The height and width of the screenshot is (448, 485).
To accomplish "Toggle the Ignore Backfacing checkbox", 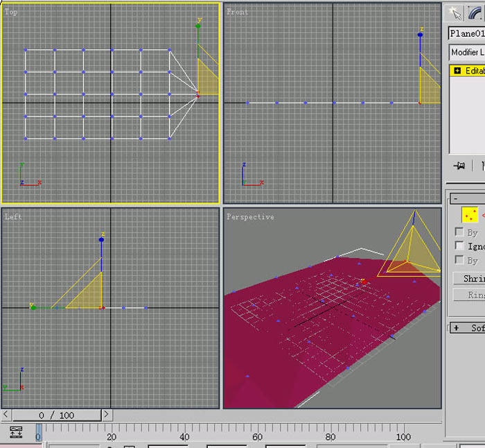I will pyautogui.click(x=459, y=245).
